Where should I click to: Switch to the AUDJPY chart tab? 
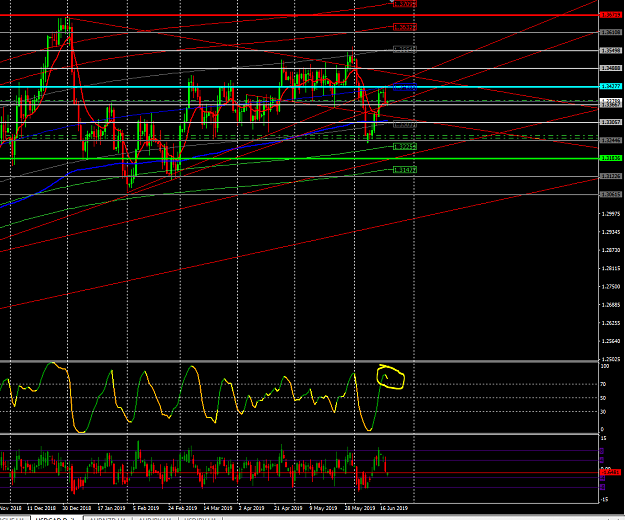[x=156, y=518]
